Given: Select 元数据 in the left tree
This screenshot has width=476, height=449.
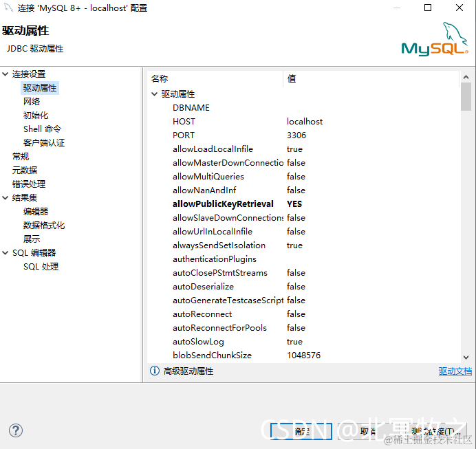Looking at the screenshot, I should click(25, 171).
